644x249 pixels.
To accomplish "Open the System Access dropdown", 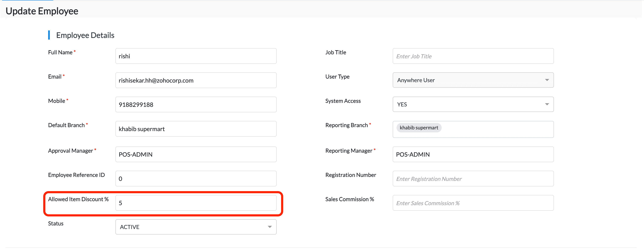I will tap(467, 104).
